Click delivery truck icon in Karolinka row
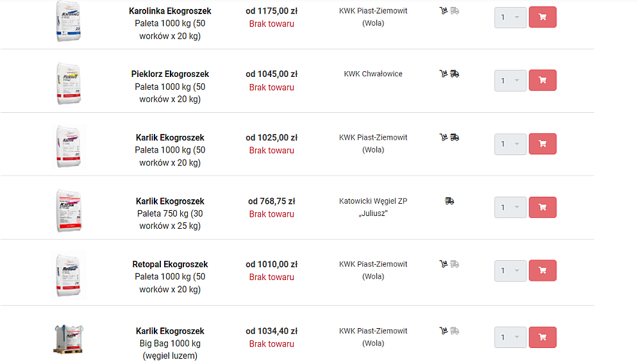 tap(455, 11)
